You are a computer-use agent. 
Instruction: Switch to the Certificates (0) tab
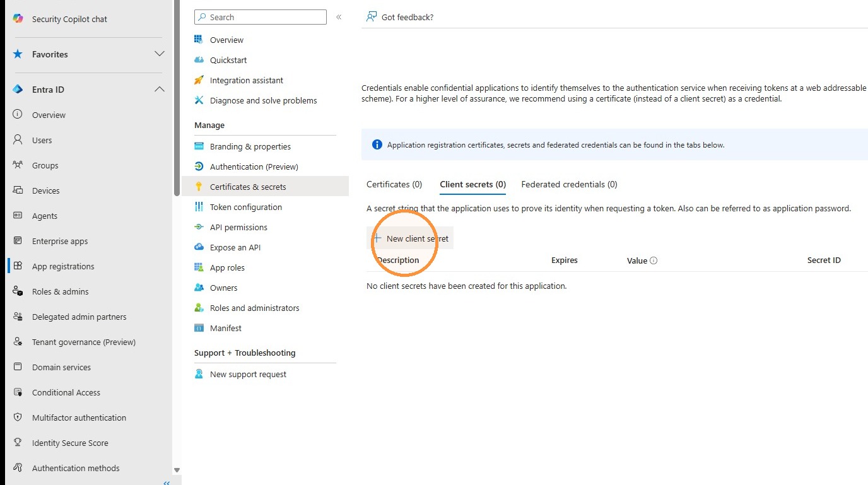click(394, 185)
